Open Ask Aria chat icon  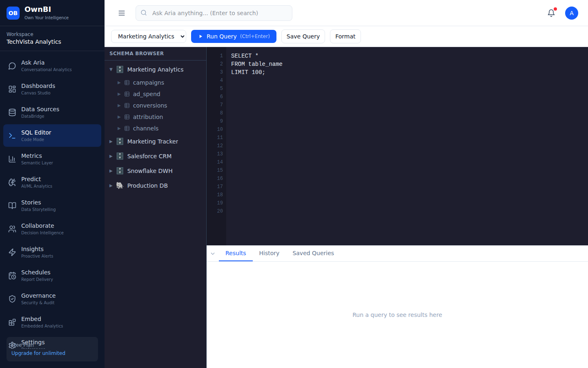click(x=12, y=66)
